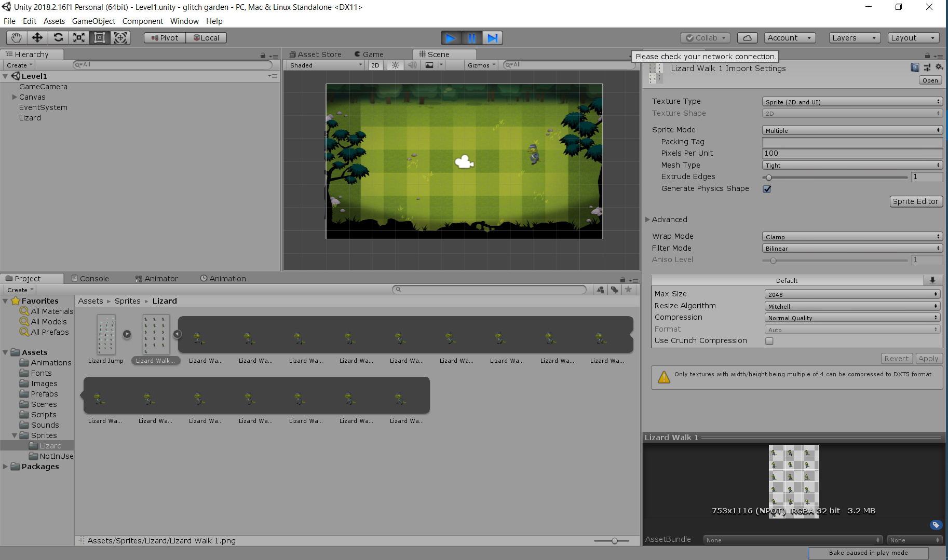Toggle scene effects image icon
The image size is (948, 560).
[x=429, y=65]
